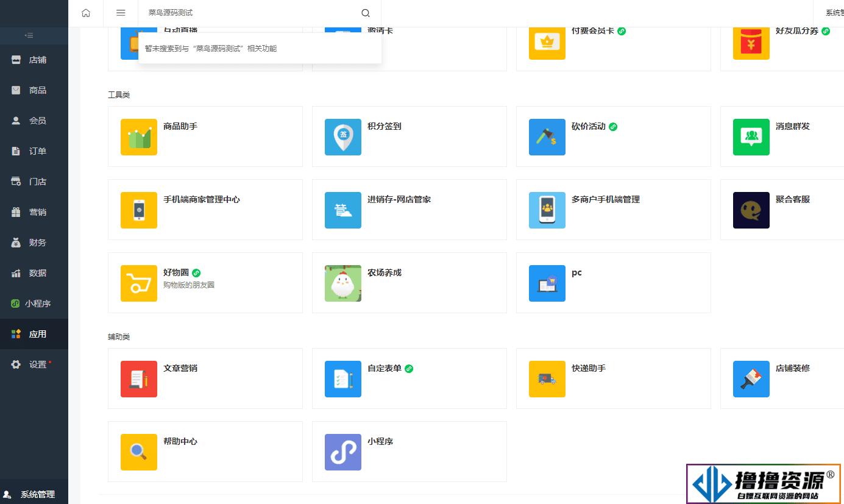This screenshot has height=504, width=844.
Task: Open 财务 in the sidebar
Action: coord(34,243)
